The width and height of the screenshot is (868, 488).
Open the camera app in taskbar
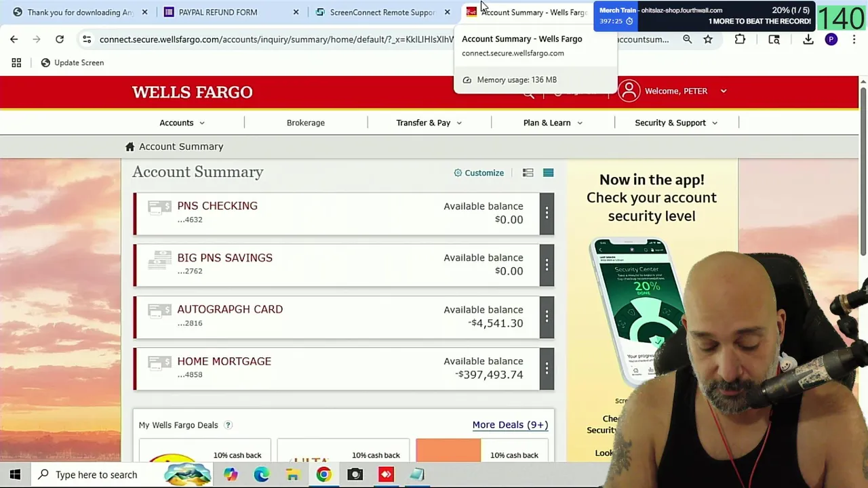pyautogui.click(x=355, y=474)
